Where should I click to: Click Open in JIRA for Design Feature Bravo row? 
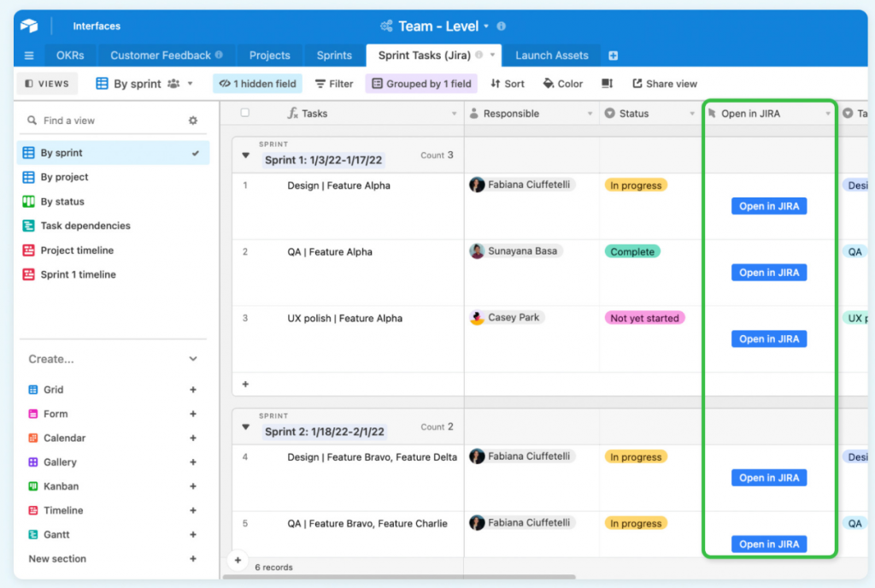769,478
